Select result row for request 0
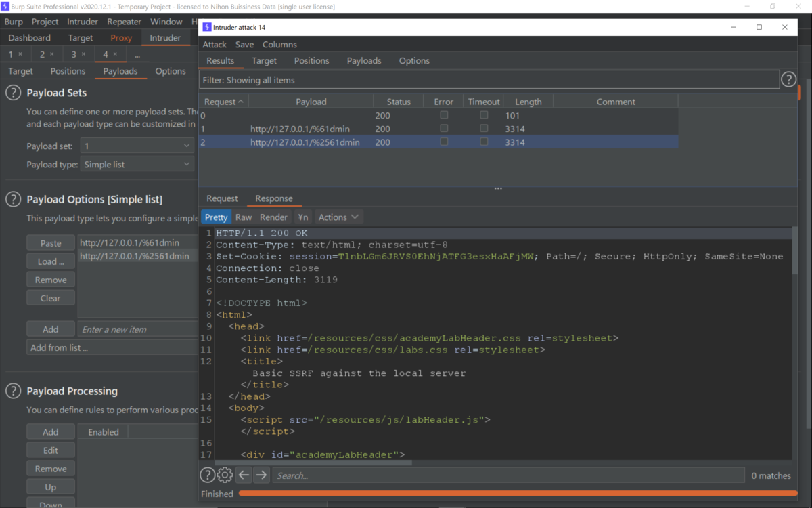This screenshot has height=508, width=812. pos(438,115)
